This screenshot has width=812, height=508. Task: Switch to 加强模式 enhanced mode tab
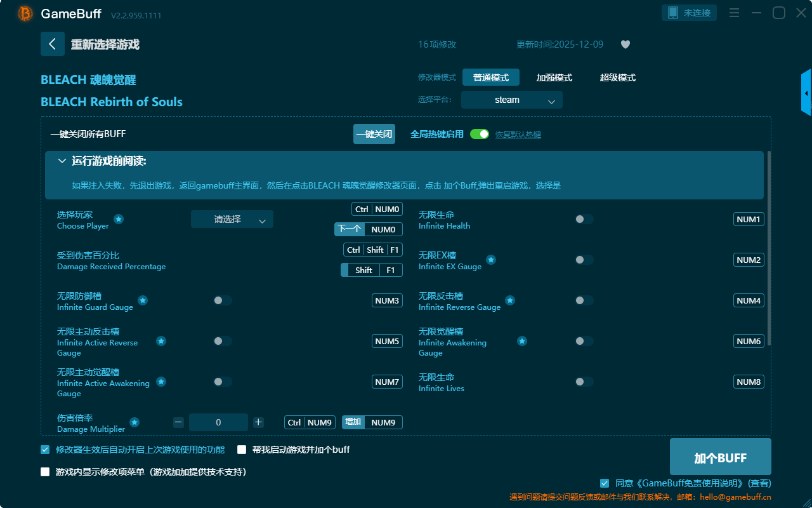(x=554, y=77)
